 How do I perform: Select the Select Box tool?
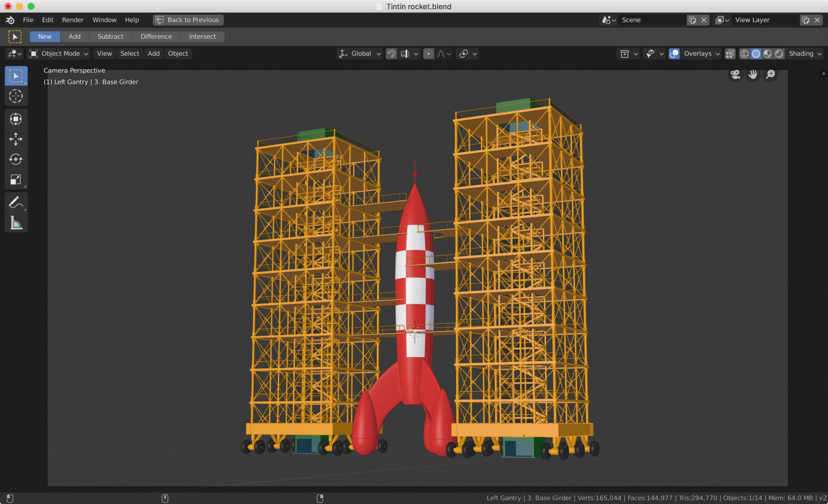tap(16, 76)
